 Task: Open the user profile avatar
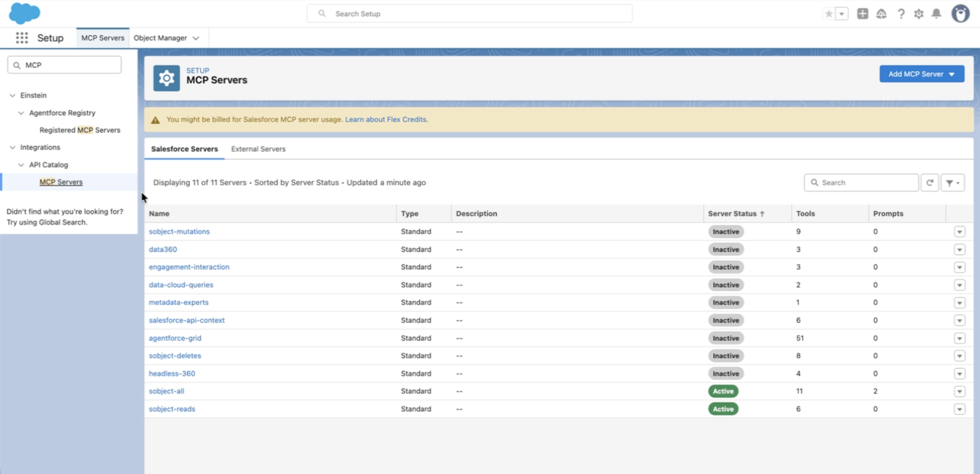pos(960,13)
